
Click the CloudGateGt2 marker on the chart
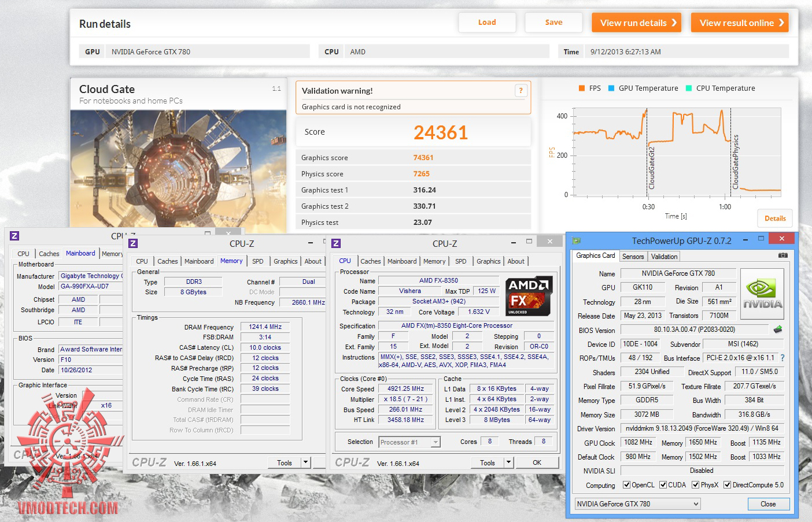651,168
